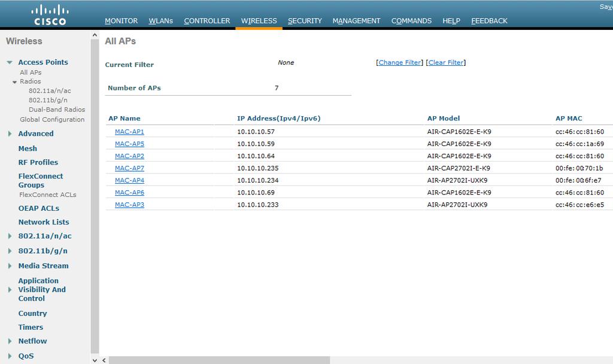
Task: Select IP address 10.10.10.57
Action: [256, 132]
